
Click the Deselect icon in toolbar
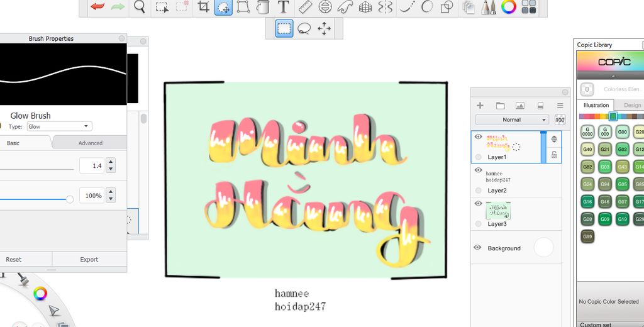click(182, 6)
